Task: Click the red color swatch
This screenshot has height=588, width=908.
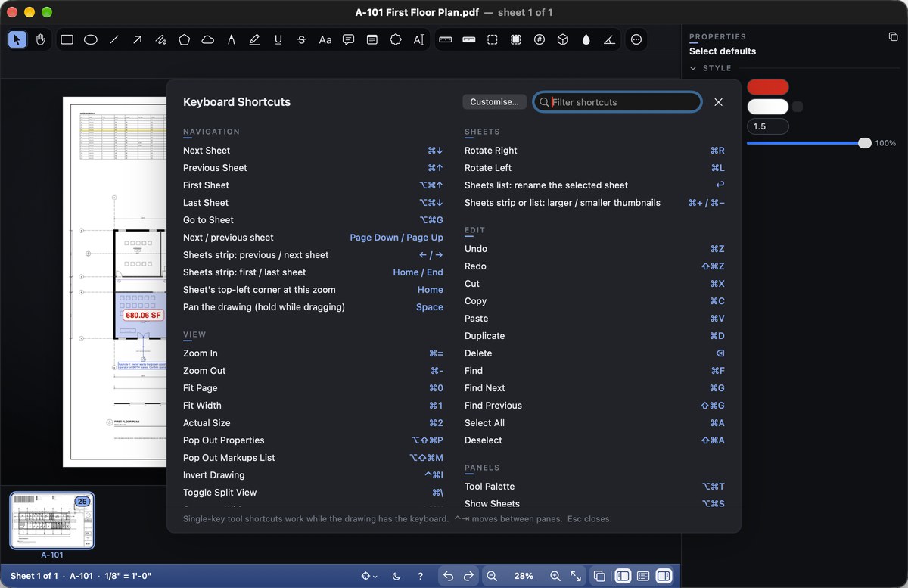Action: coord(768,87)
